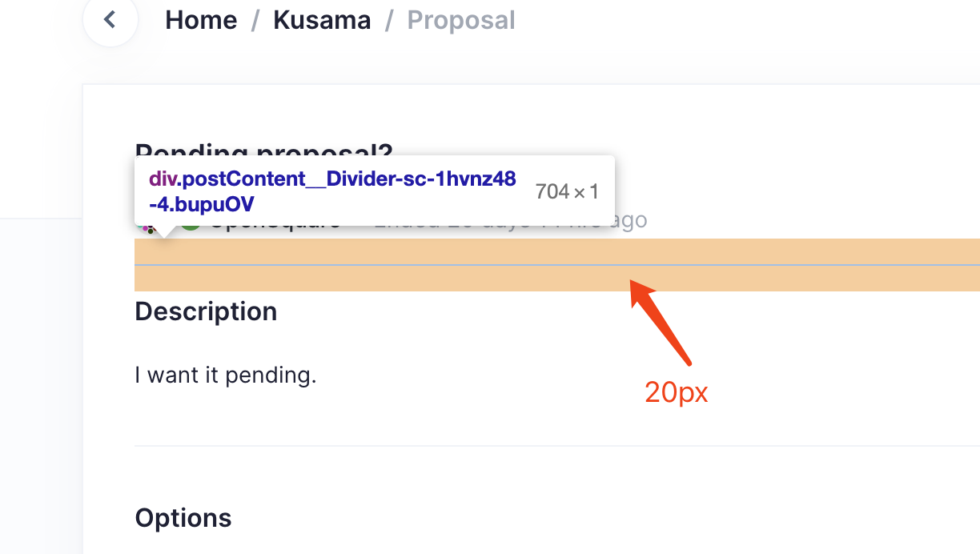Click the Options section heading
The width and height of the screenshot is (980, 554).
click(183, 517)
